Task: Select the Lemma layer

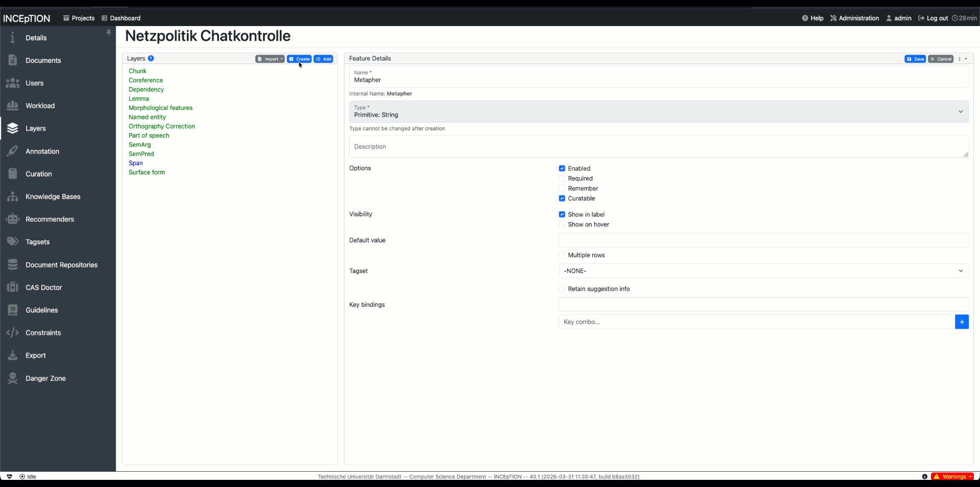Action: (x=139, y=99)
